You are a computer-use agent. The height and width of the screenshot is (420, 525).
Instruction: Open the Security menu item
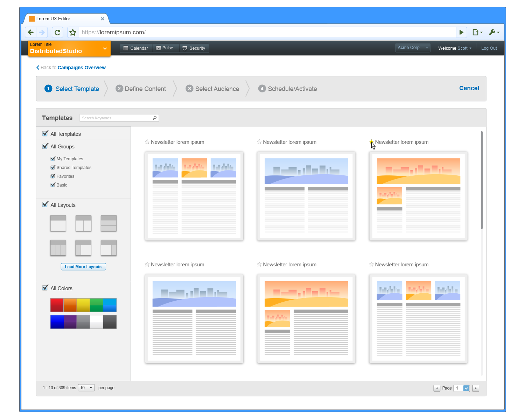point(194,48)
